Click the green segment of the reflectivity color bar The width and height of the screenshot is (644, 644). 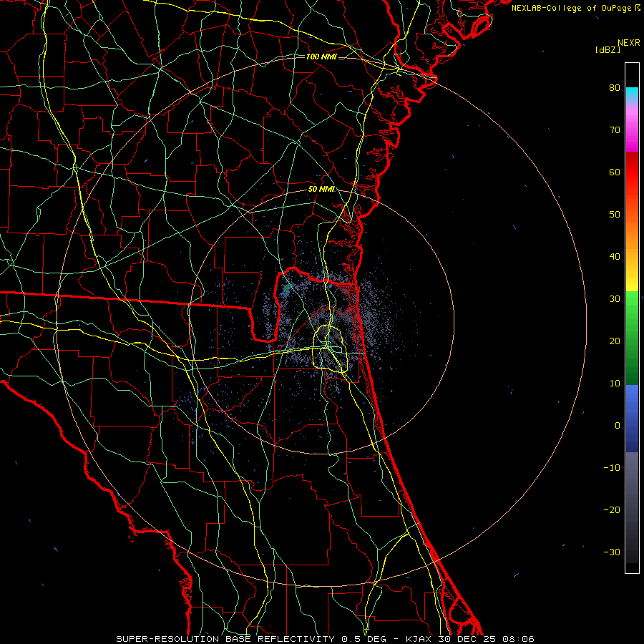[632, 338]
